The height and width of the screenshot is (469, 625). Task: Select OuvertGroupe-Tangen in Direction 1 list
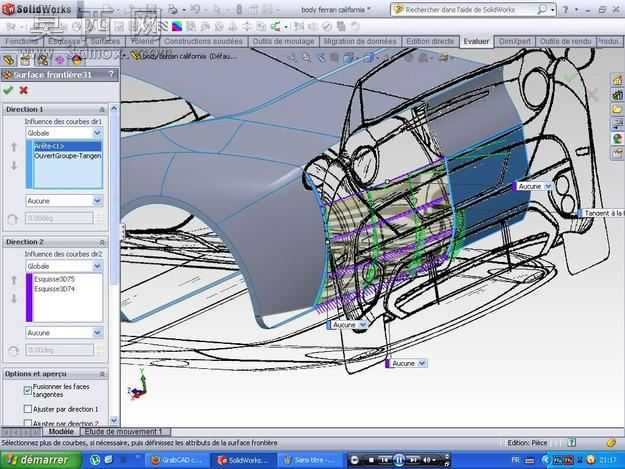(x=67, y=156)
